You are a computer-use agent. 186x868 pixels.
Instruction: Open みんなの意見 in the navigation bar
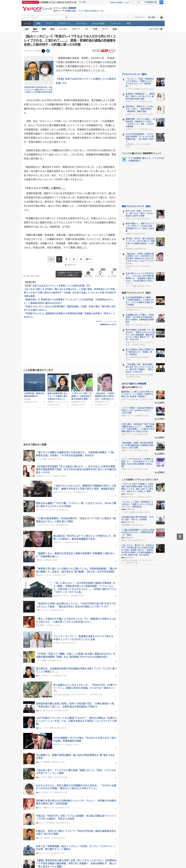(x=99, y=23)
